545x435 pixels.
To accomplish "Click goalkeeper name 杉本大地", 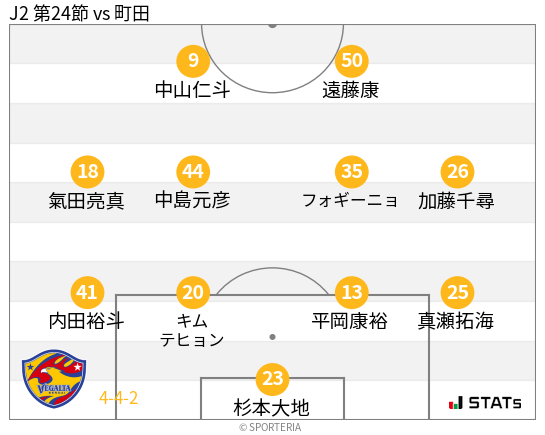I will pos(271,408).
